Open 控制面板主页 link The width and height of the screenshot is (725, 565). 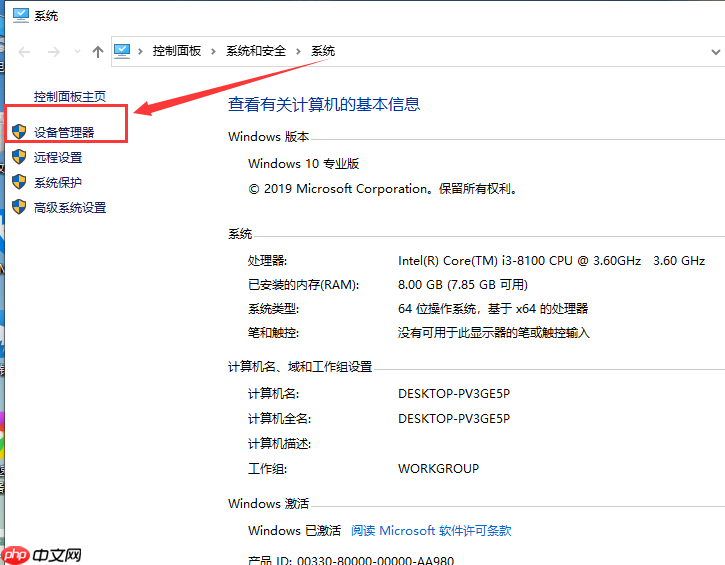(x=70, y=96)
